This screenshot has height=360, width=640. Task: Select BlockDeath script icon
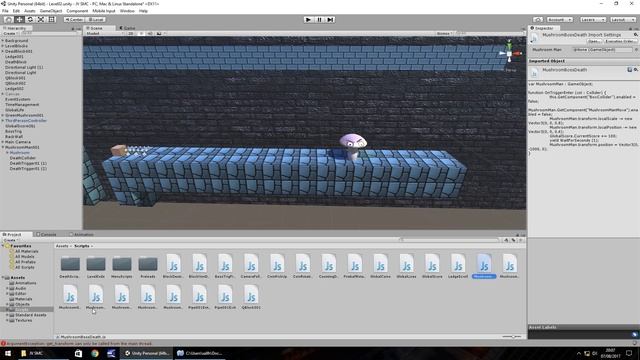(173, 263)
